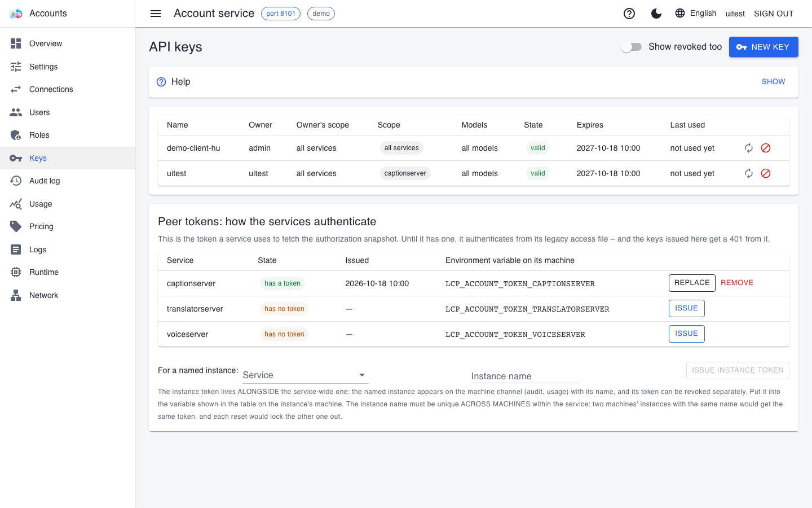
Task: Open the Audit log page
Action: coord(68,181)
